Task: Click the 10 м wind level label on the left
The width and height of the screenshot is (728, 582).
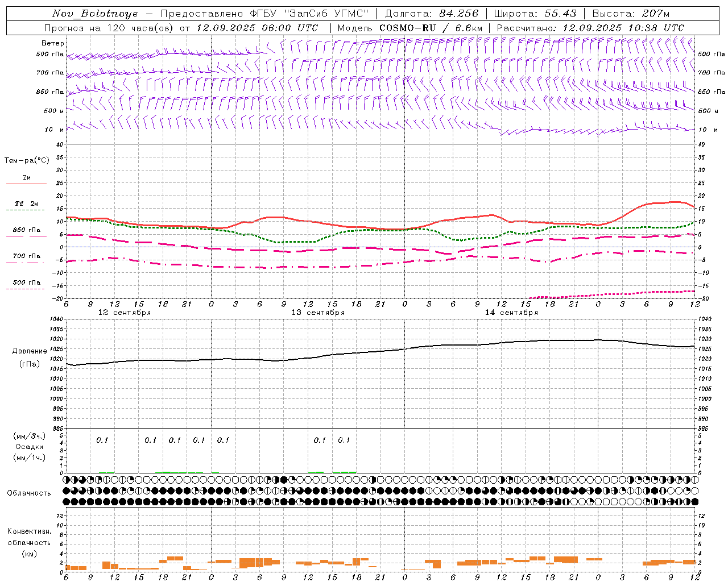Action: point(54,130)
